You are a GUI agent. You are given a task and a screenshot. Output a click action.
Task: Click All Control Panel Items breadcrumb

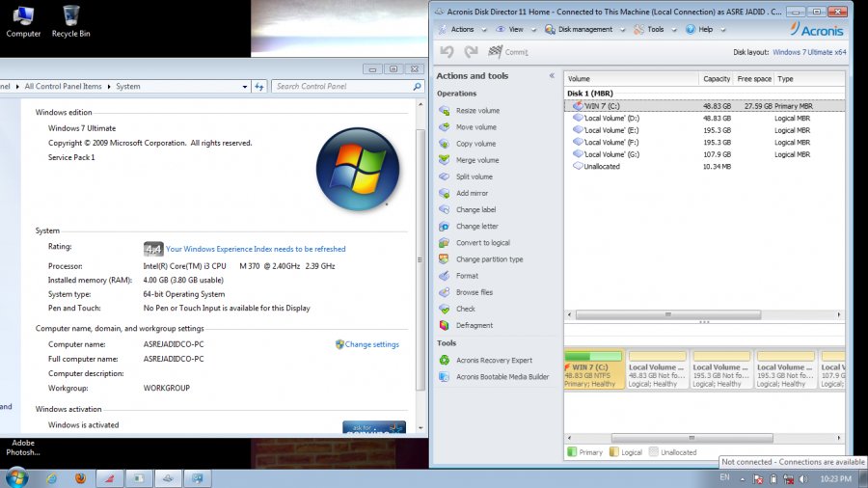(x=63, y=86)
